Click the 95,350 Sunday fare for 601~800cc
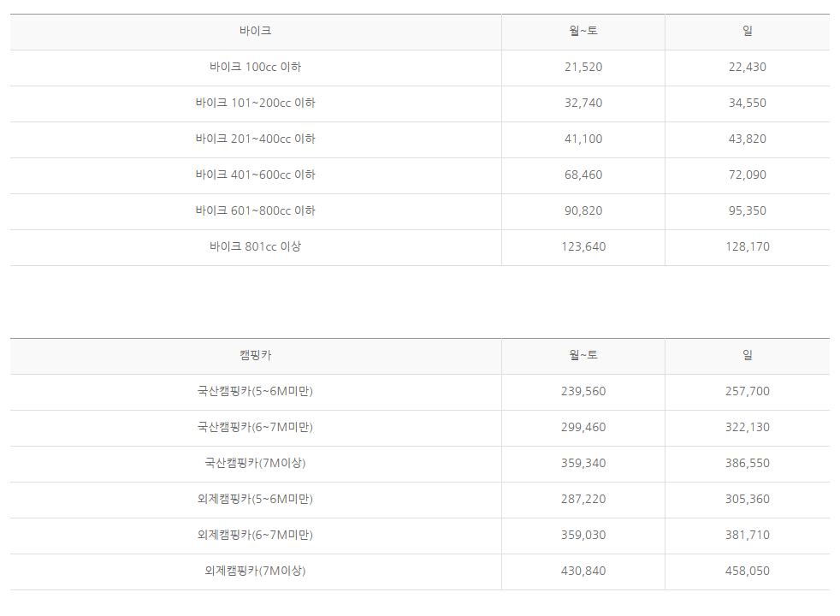 [748, 210]
